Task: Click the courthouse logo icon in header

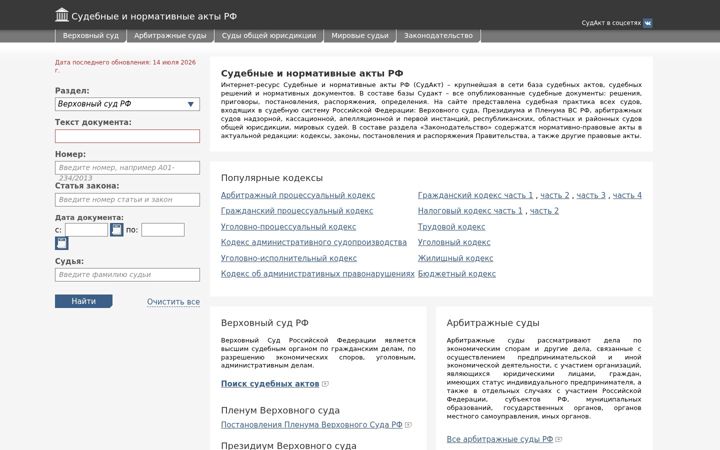Action: pos(62,15)
